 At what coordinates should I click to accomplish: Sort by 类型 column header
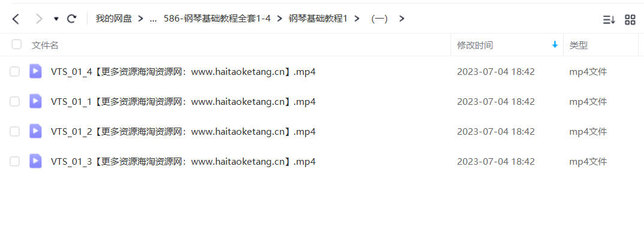pos(578,45)
